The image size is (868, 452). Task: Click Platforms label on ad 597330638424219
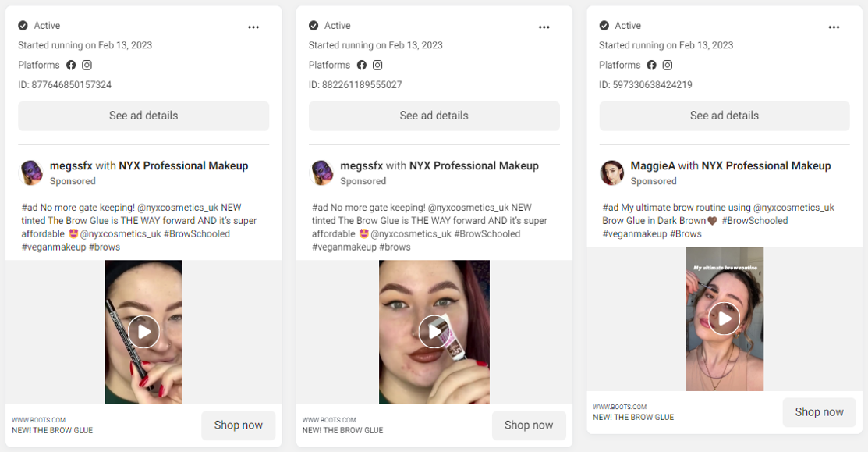[619, 65]
